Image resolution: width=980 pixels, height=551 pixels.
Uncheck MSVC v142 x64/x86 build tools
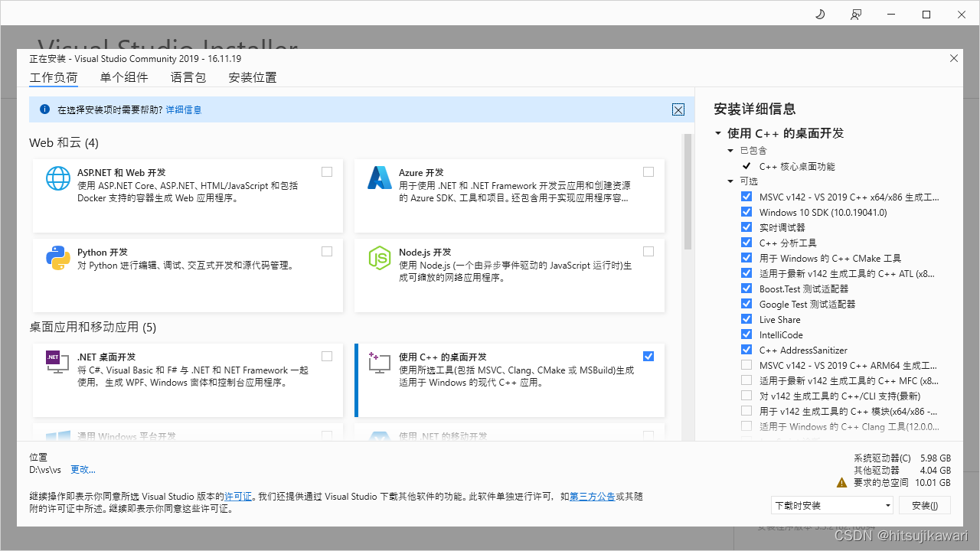click(746, 197)
